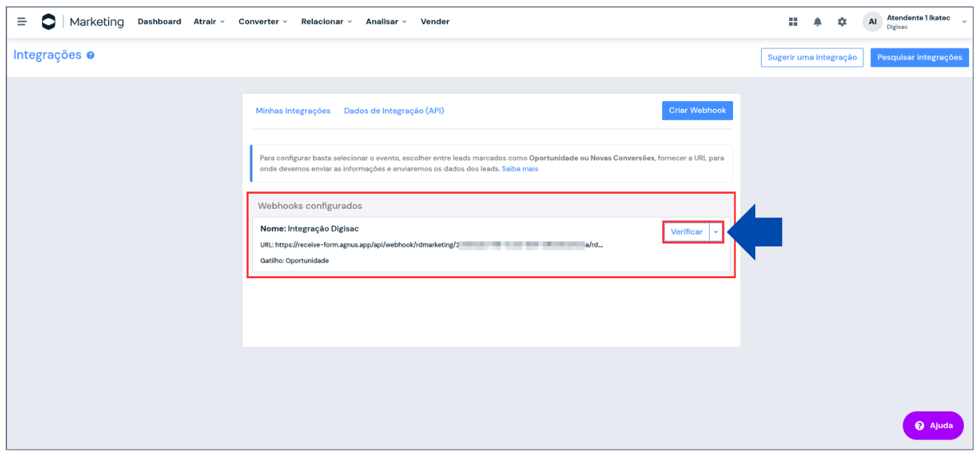Screen dimensions: 980x456
Task: Show notifications via the bell icon
Action: pos(817,22)
